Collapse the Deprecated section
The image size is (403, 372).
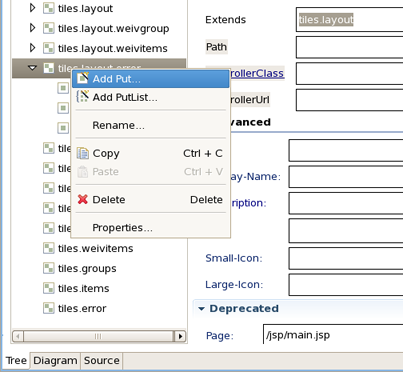tap(201, 309)
